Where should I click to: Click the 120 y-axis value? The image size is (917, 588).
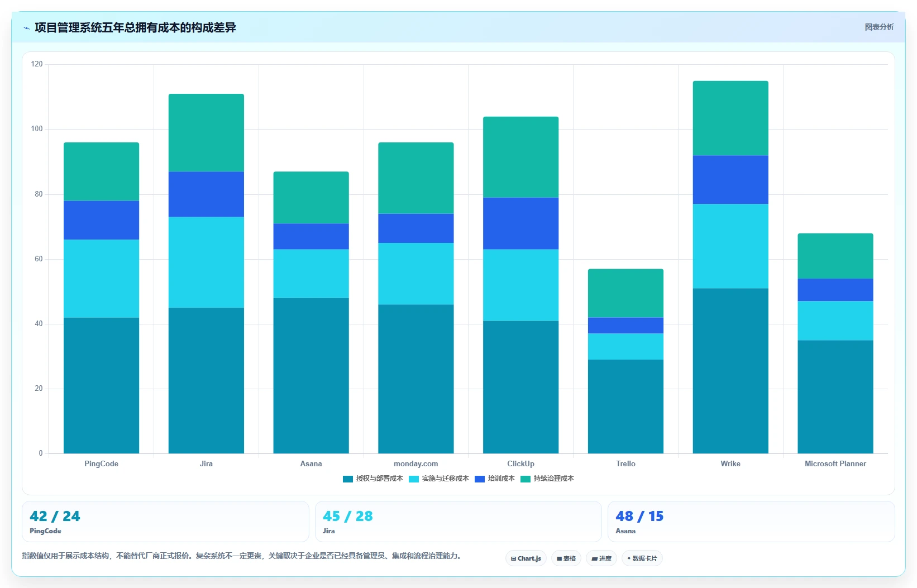click(x=37, y=64)
